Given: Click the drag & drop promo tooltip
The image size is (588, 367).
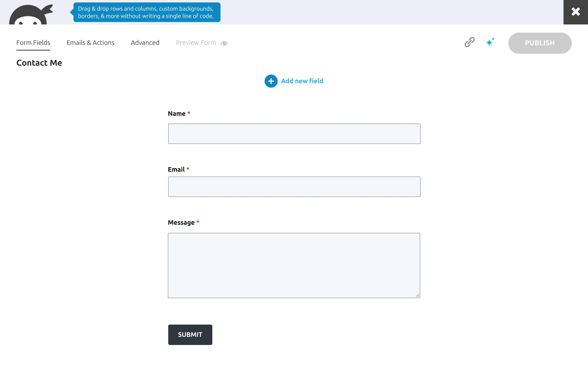Looking at the screenshot, I should [147, 12].
